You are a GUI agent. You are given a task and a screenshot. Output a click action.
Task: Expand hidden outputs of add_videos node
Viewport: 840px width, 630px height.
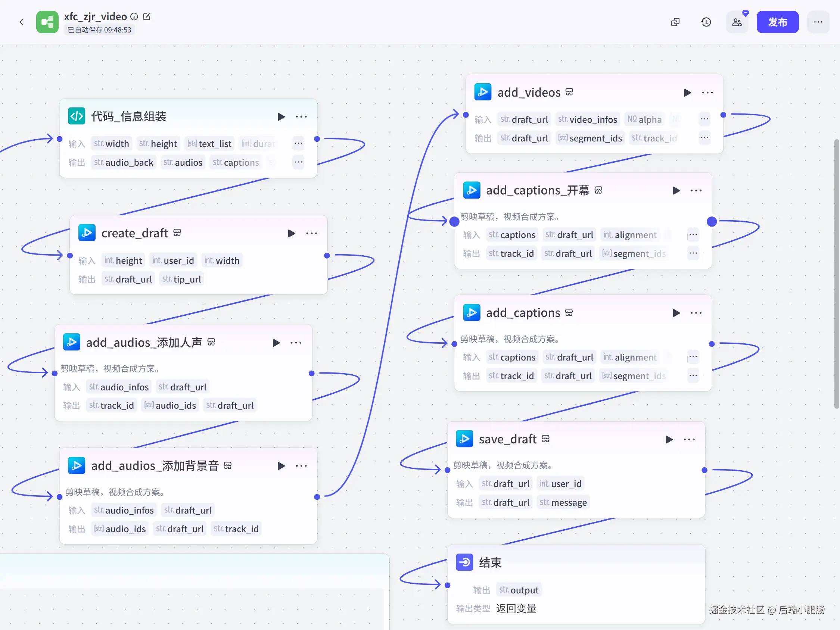tap(704, 137)
